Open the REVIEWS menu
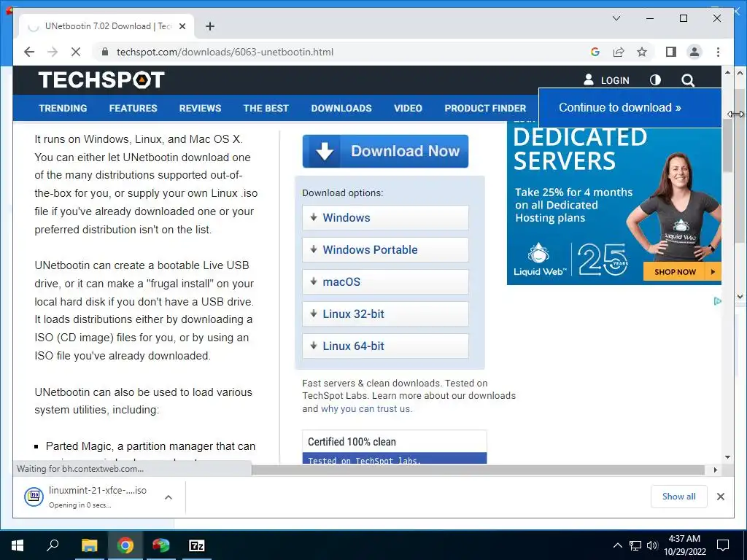 pyautogui.click(x=200, y=108)
